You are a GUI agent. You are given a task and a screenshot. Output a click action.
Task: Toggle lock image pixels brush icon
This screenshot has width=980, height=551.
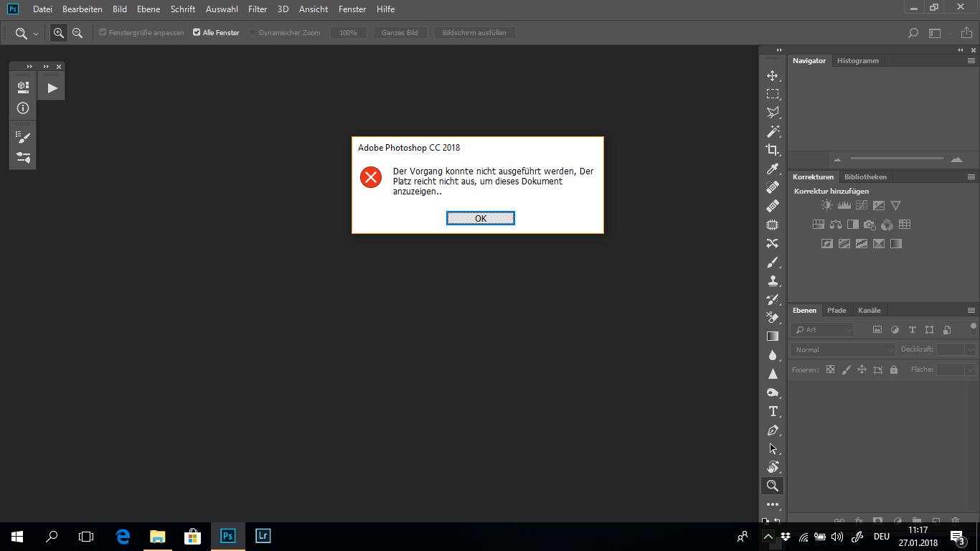[846, 369]
